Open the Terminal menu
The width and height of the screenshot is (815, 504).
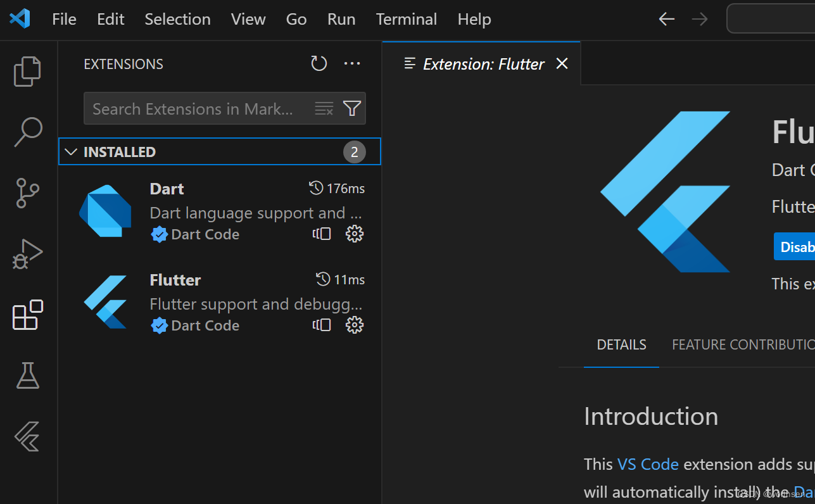[407, 19]
